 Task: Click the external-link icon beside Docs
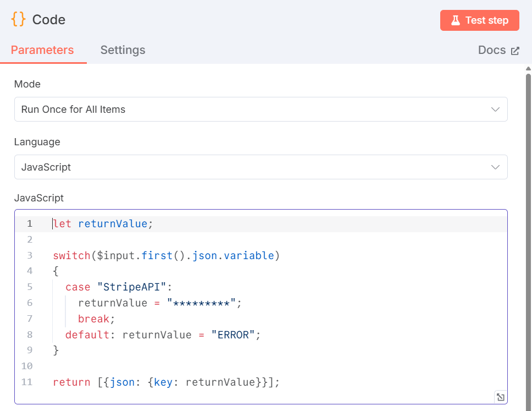pos(514,50)
